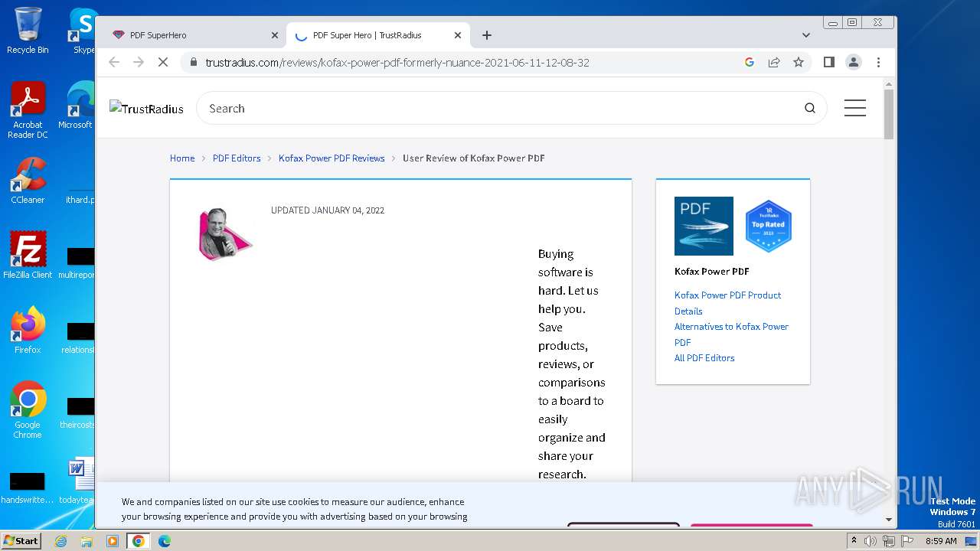
Task: Click the browser forward arrow
Action: point(139,62)
